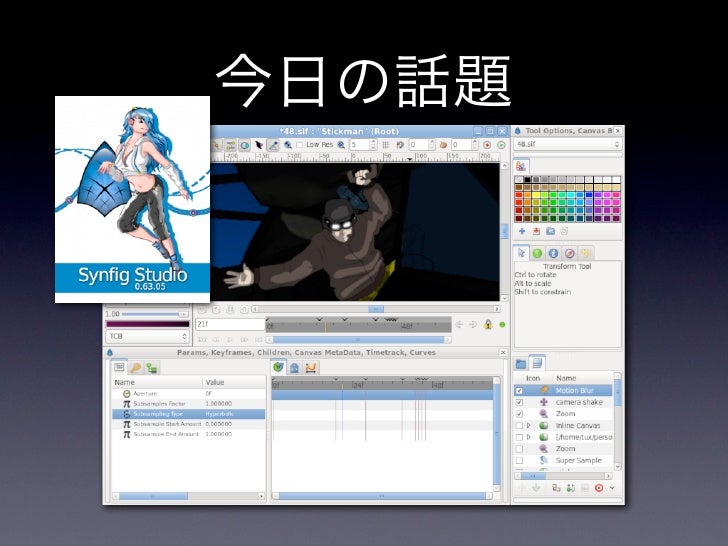Click the lower layer arrow icon

click(536, 488)
